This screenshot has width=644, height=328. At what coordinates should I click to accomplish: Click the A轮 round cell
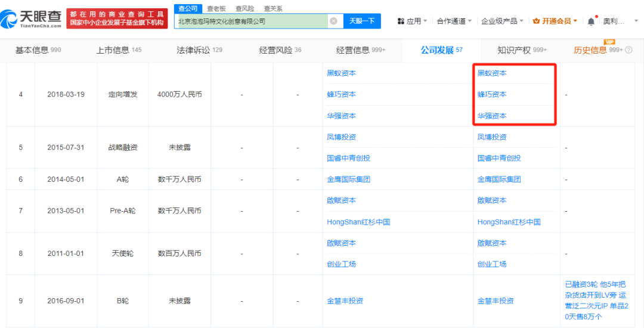pos(123,180)
